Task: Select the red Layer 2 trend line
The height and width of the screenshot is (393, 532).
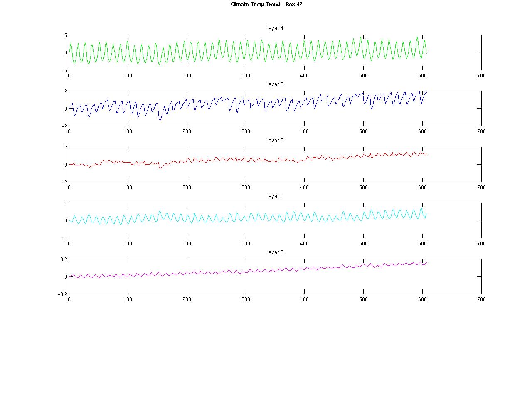Action: tap(258, 159)
